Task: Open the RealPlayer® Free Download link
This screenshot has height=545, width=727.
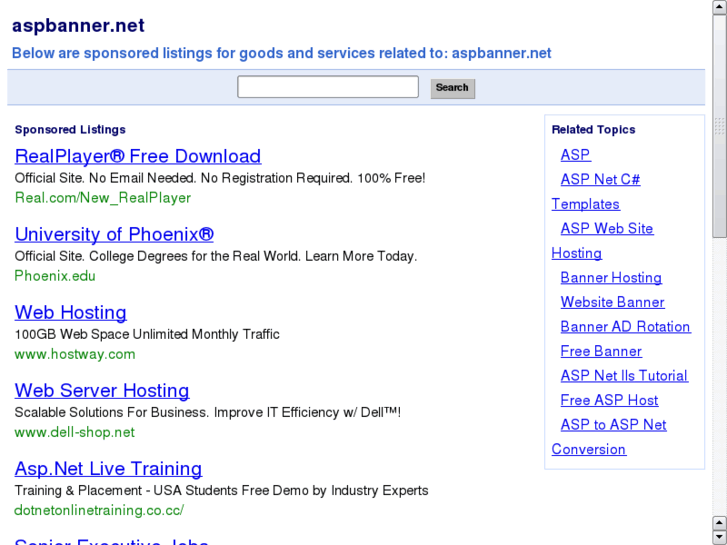Action: tap(137, 156)
